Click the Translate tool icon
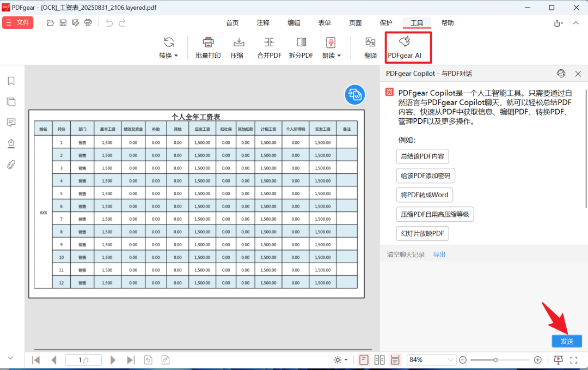This screenshot has width=588, height=370. pyautogui.click(x=370, y=48)
